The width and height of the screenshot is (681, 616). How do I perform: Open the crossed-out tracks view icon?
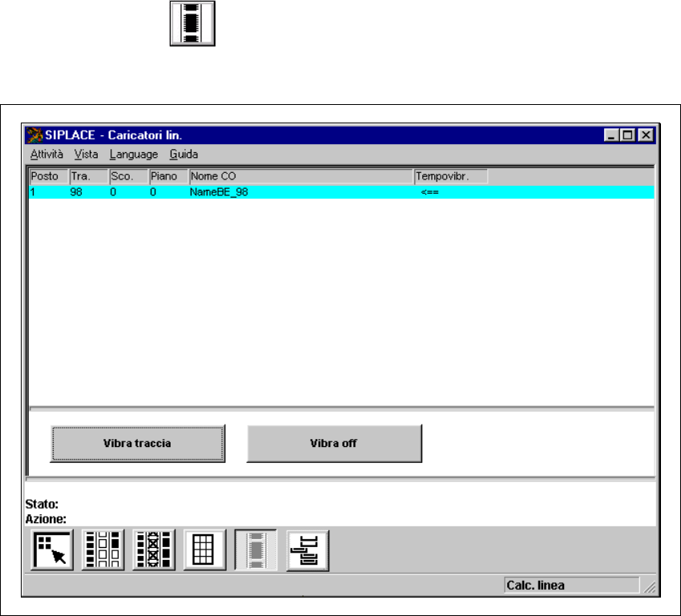(x=154, y=550)
